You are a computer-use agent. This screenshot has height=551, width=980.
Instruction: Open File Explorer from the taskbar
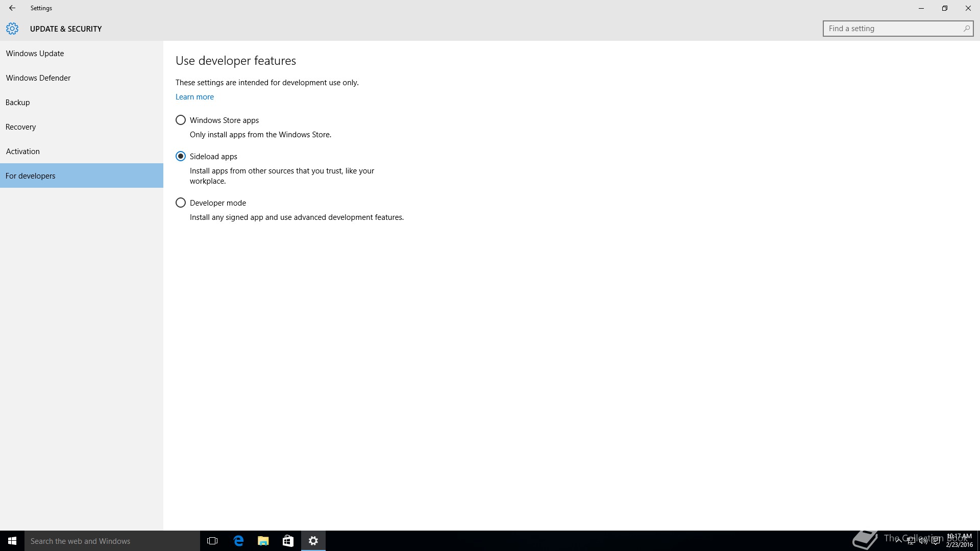[263, 541]
